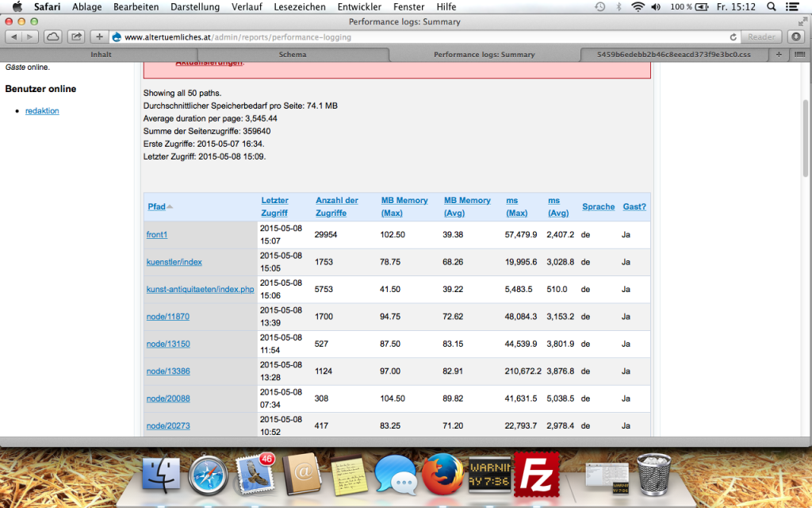Sort table by Anzahl der Zugriffe column
The width and height of the screenshot is (812, 508).
(336, 206)
